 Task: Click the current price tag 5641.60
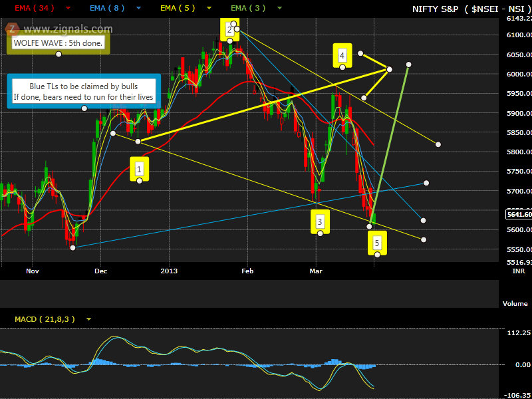[519, 214]
